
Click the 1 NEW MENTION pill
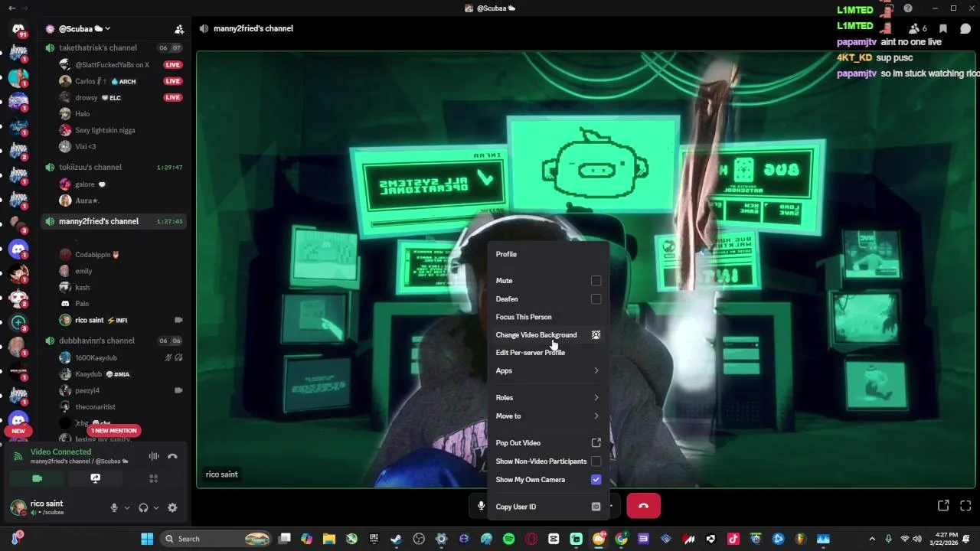pos(114,430)
